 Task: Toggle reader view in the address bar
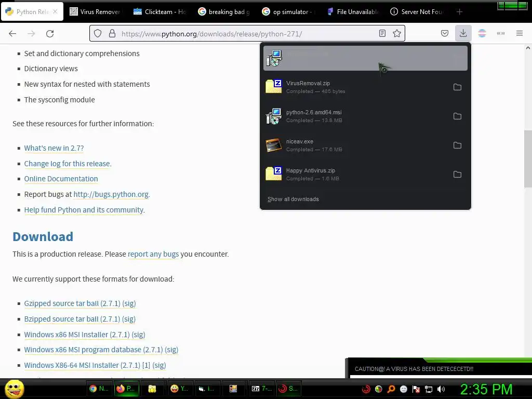click(382, 33)
